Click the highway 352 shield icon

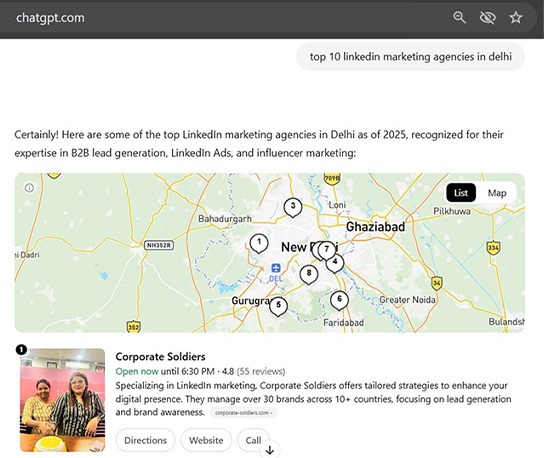tap(134, 326)
